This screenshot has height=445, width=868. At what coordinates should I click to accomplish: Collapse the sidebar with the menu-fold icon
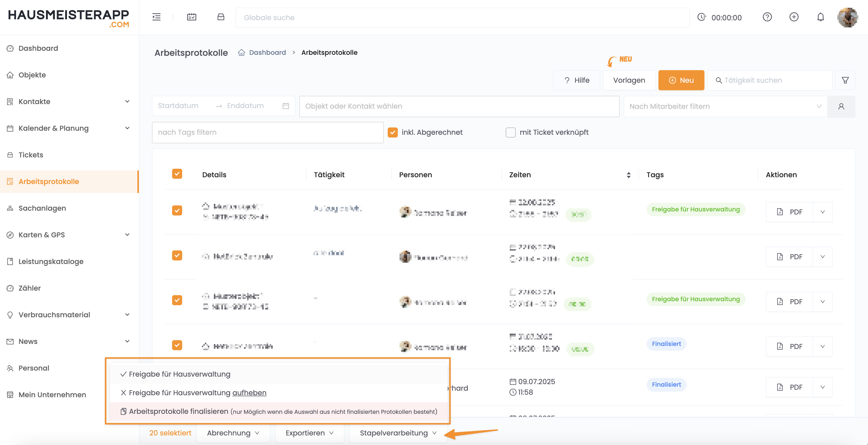[x=156, y=17]
